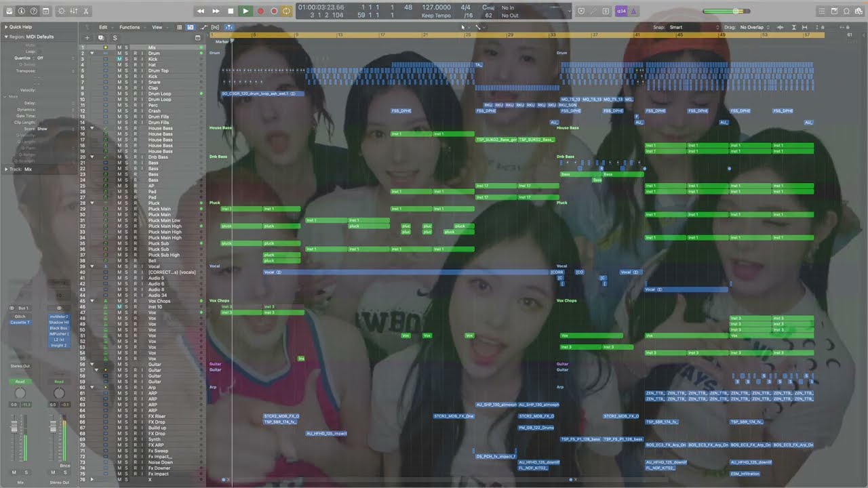Mute the Crash track

coord(119,111)
